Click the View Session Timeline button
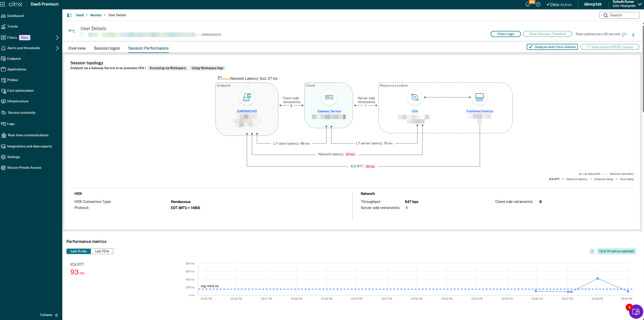 [547, 34]
